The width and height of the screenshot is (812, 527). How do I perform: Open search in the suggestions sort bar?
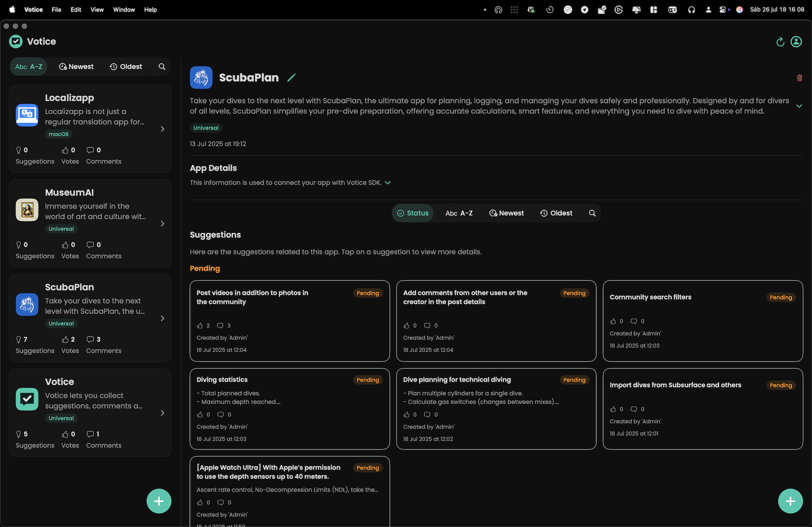(x=592, y=213)
